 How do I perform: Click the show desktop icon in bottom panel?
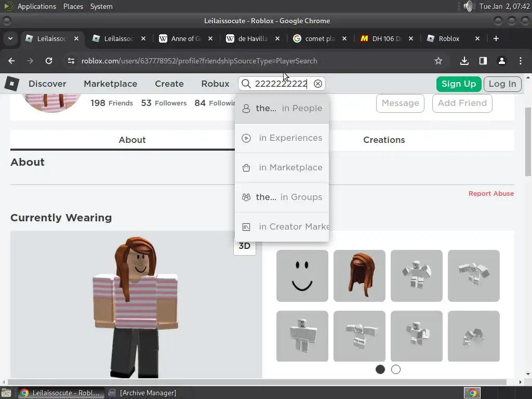pos(6,393)
